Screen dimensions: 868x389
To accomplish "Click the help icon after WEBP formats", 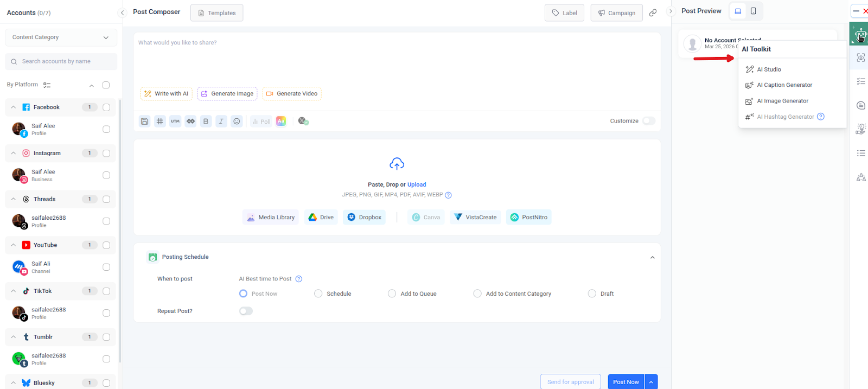I will [x=448, y=195].
